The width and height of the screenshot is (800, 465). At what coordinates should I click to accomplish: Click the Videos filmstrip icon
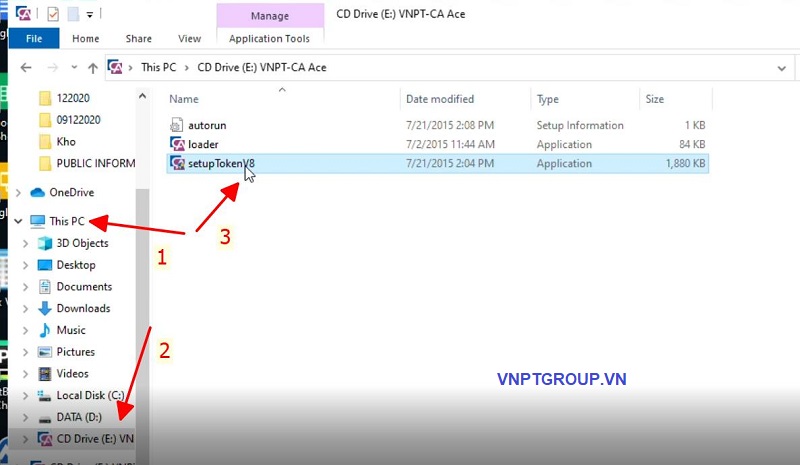click(45, 374)
